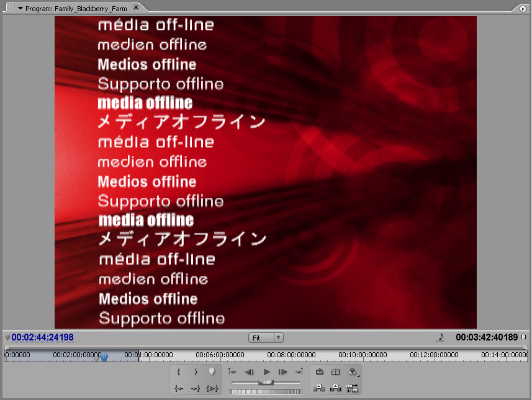Set an In point with the In Point icon
532x400 pixels.
point(178,371)
